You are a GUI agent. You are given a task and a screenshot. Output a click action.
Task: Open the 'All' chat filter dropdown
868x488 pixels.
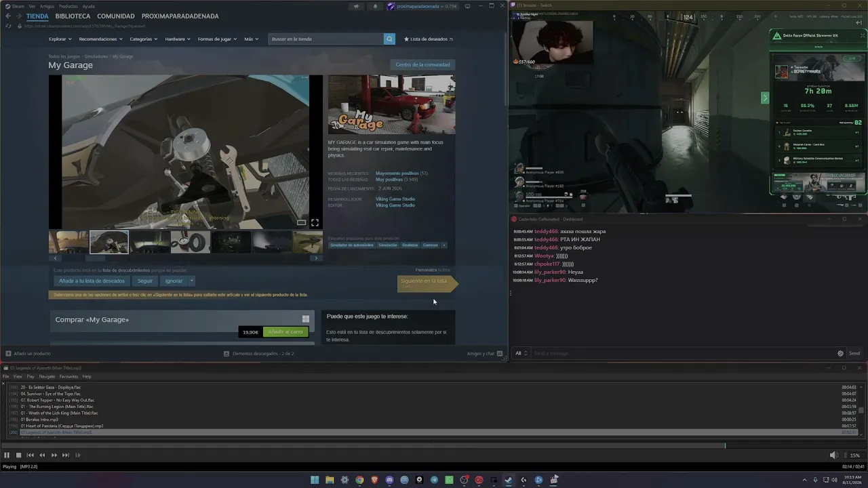(521, 353)
